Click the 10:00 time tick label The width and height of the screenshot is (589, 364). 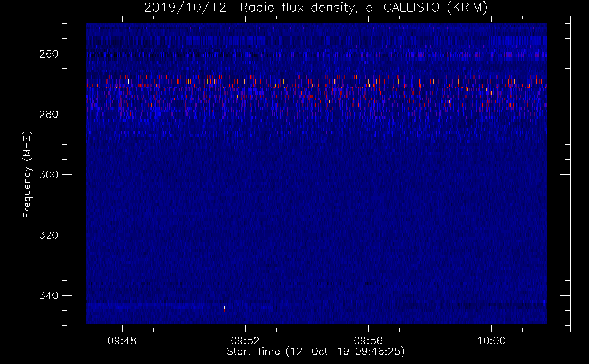pyautogui.click(x=491, y=341)
